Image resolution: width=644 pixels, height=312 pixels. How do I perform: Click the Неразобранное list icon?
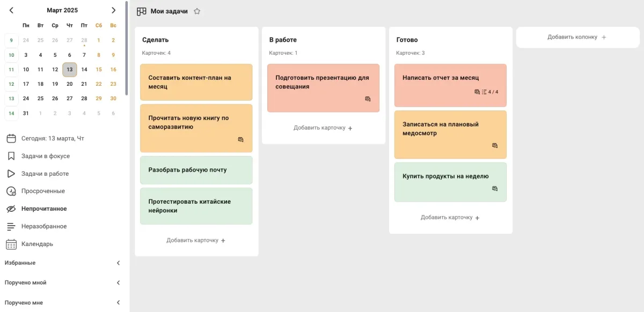point(11,226)
